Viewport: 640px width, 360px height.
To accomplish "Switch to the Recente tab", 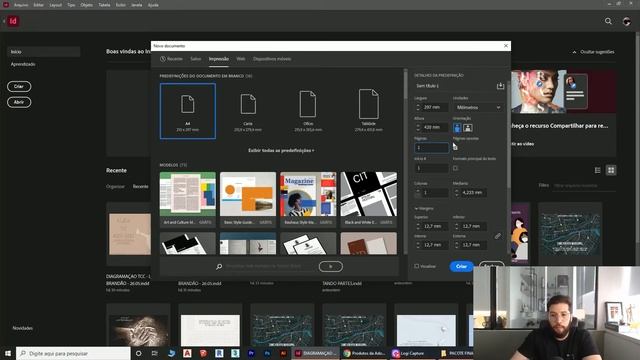I will pos(171,59).
